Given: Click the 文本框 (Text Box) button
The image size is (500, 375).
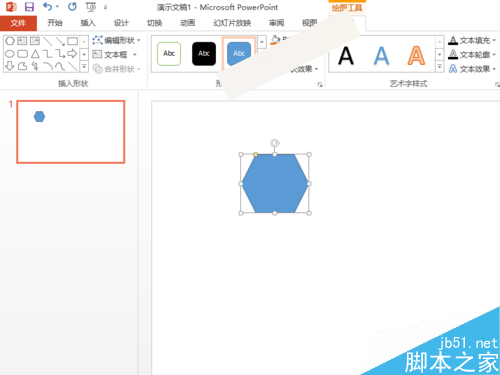Looking at the screenshot, I should 110,54.
